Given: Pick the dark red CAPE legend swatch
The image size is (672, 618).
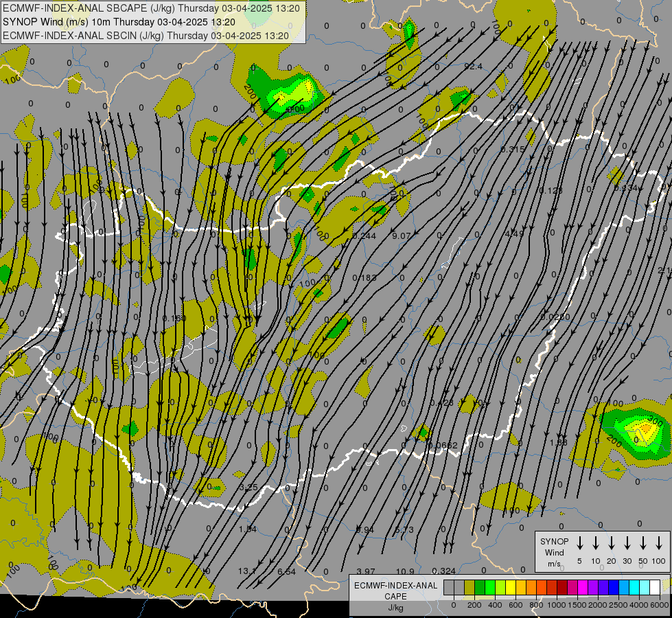Looking at the screenshot, I should pyautogui.click(x=562, y=588).
